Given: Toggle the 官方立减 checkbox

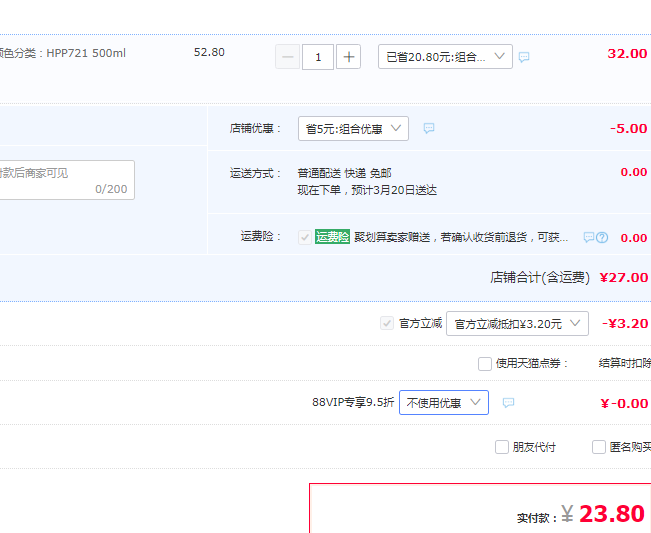Looking at the screenshot, I should pyautogui.click(x=387, y=323).
